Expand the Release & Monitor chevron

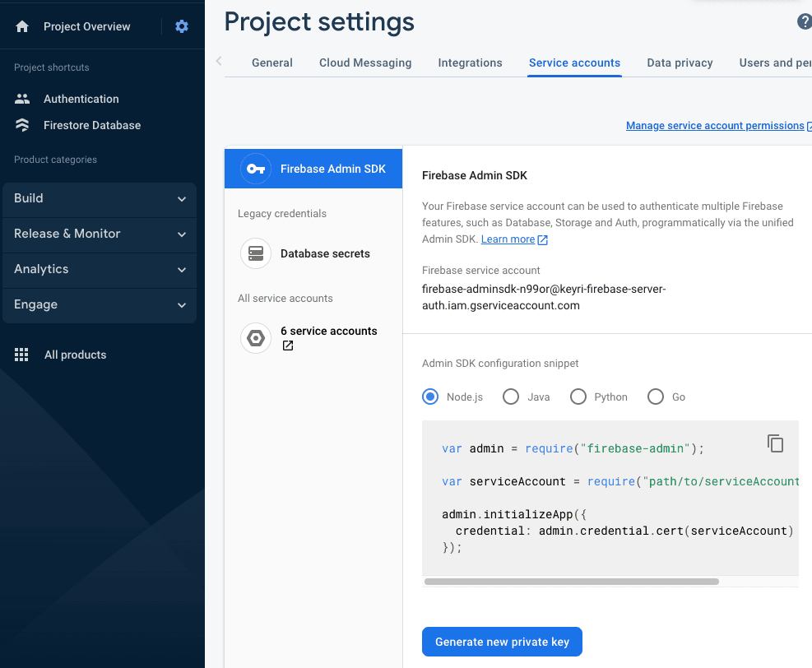pos(182,234)
